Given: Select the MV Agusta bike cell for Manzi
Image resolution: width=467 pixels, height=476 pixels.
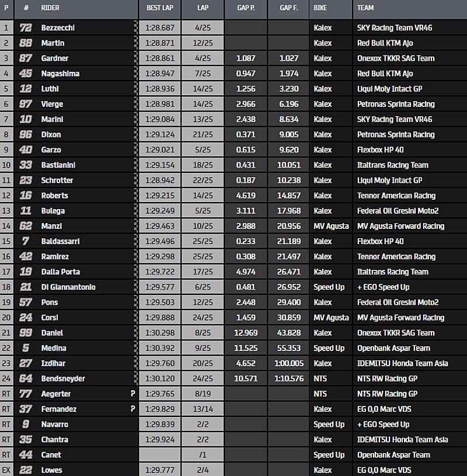Looking at the screenshot, I should 331,226.
